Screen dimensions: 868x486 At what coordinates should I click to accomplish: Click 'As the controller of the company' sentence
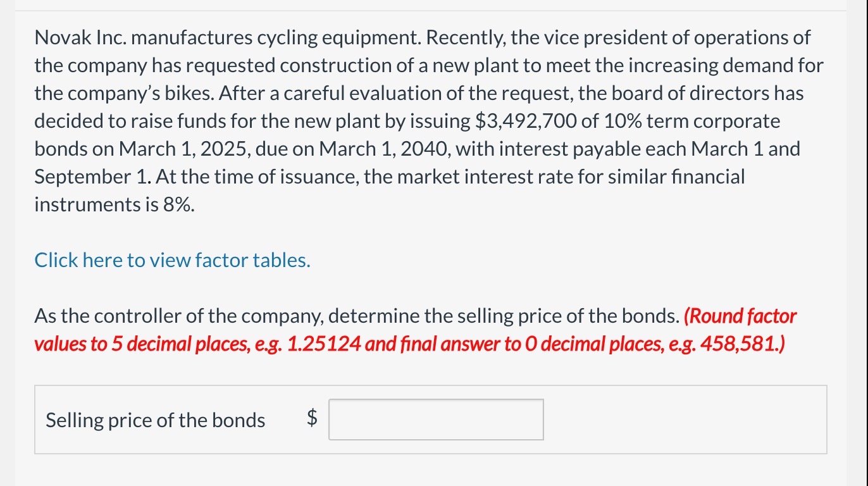(x=180, y=316)
